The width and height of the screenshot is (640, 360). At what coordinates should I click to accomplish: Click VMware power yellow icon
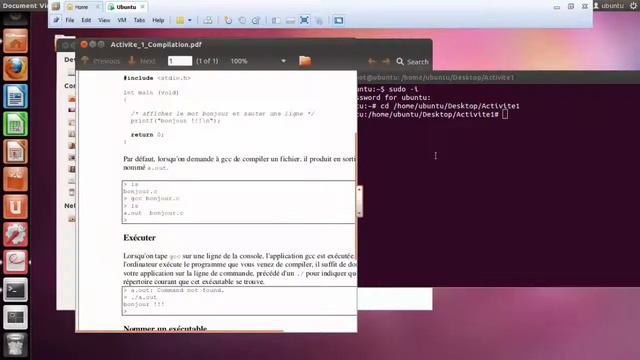tap(180, 20)
